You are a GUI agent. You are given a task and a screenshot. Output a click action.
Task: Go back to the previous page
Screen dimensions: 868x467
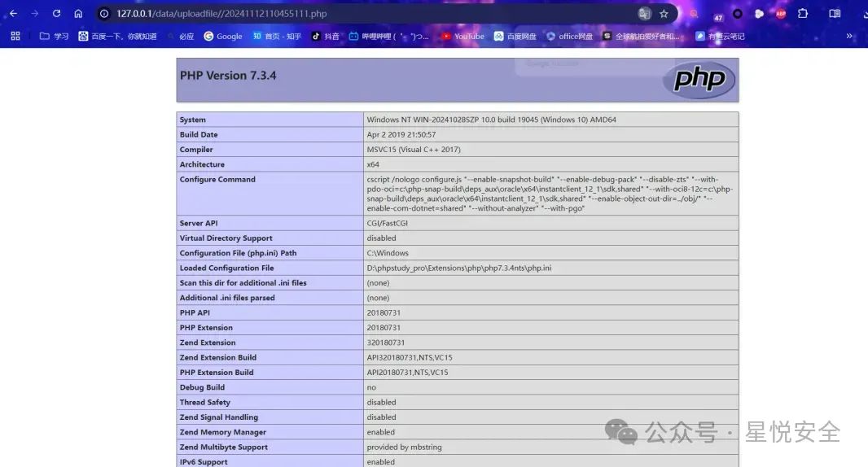[x=13, y=13]
